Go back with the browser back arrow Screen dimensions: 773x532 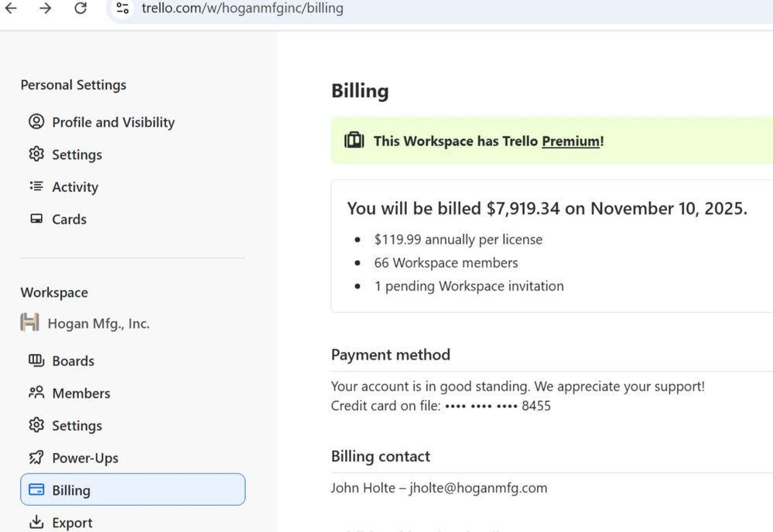tap(11, 8)
